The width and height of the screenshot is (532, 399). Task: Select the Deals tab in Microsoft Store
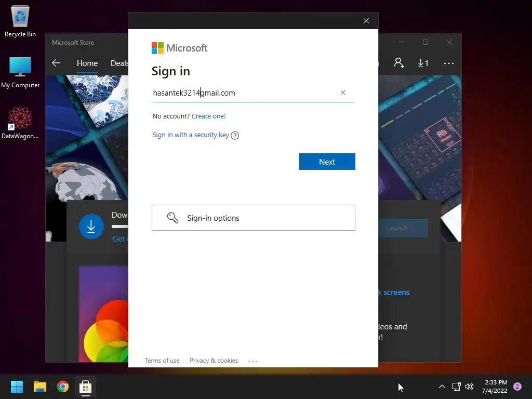pos(119,63)
